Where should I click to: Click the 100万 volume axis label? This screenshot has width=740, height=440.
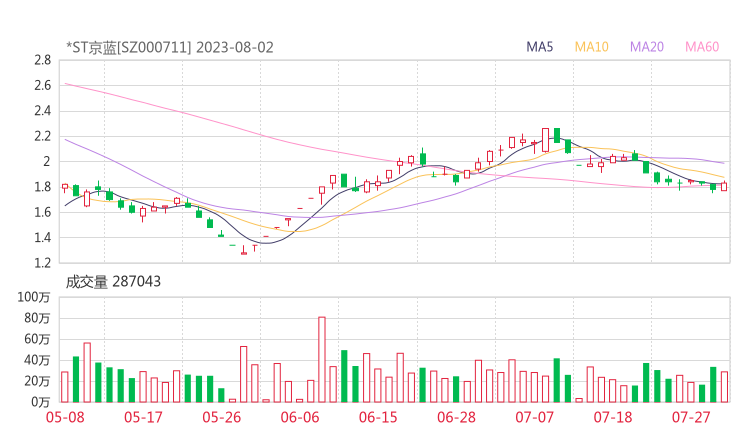click(x=34, y=297)
